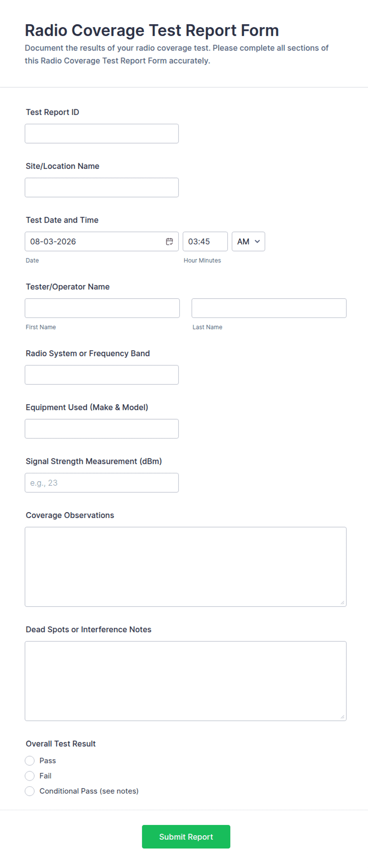Click inside Coverage Observations text area
Image resolution: width=368 pixels, height=868 pixels.
tap(186, 567)
